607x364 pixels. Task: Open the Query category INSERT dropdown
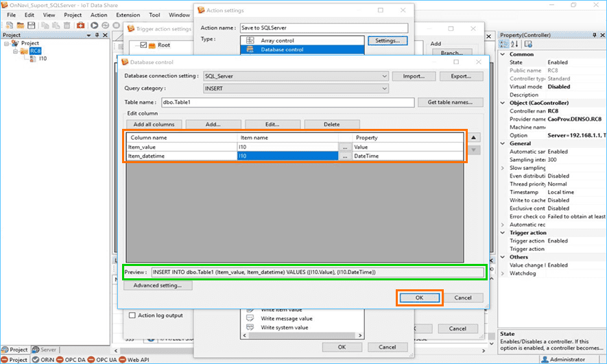384,88
